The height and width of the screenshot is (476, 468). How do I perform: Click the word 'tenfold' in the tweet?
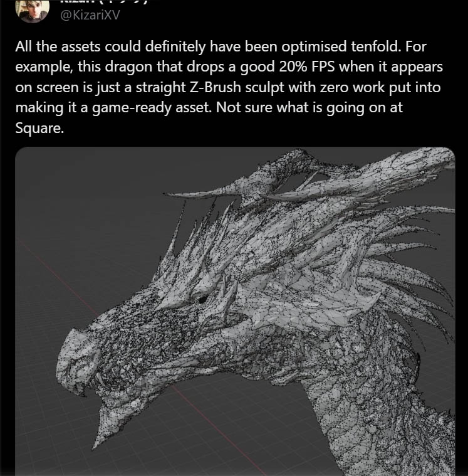[x=375, y=46]
